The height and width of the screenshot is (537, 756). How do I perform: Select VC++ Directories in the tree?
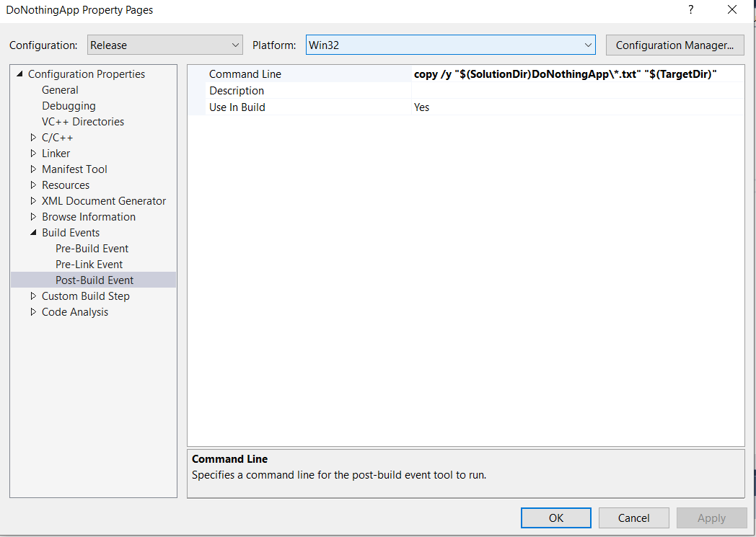tap(83, 122)
